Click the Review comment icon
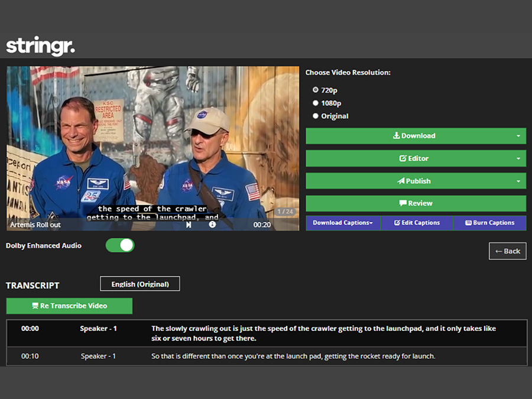532x399 pixels. [x=403, y=203]
